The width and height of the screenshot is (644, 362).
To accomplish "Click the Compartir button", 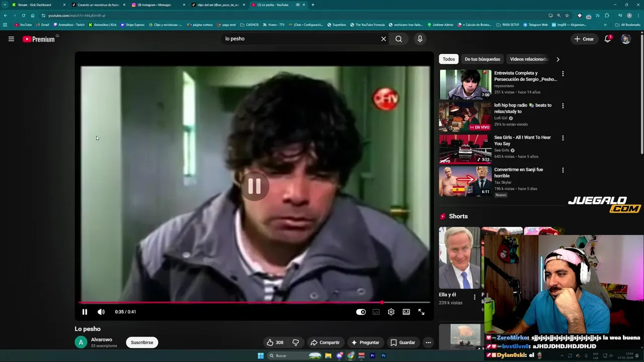I will 325,342.
